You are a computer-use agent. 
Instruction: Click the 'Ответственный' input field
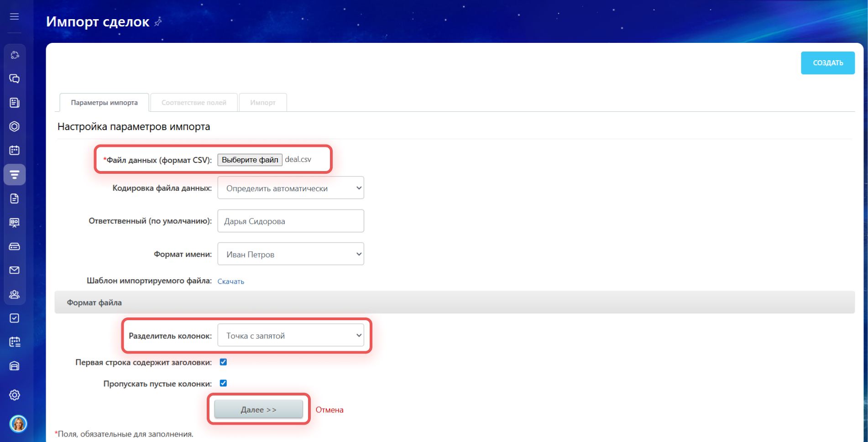[291, 221]
